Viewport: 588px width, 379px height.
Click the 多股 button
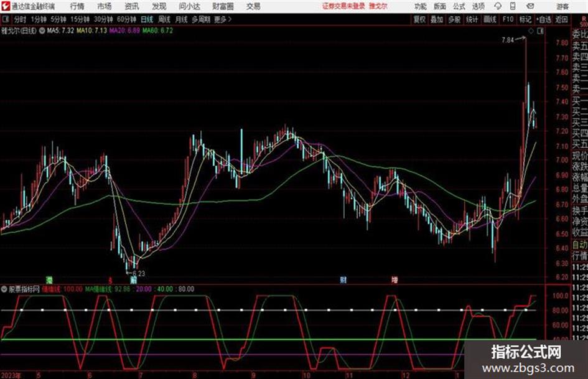pos(454,19)
